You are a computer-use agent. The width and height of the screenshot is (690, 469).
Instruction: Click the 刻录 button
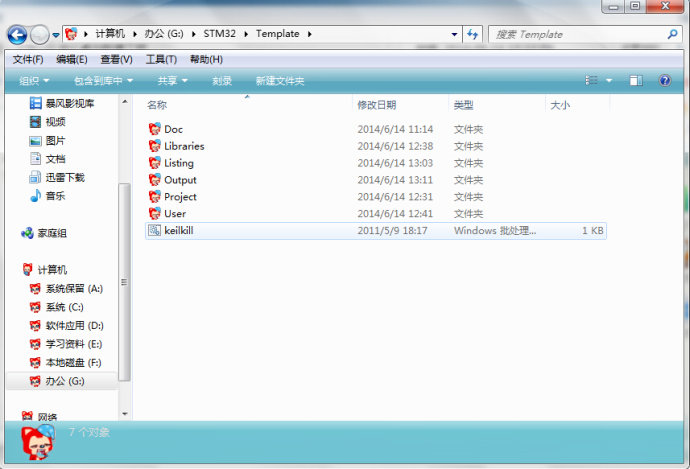point(222,81)
